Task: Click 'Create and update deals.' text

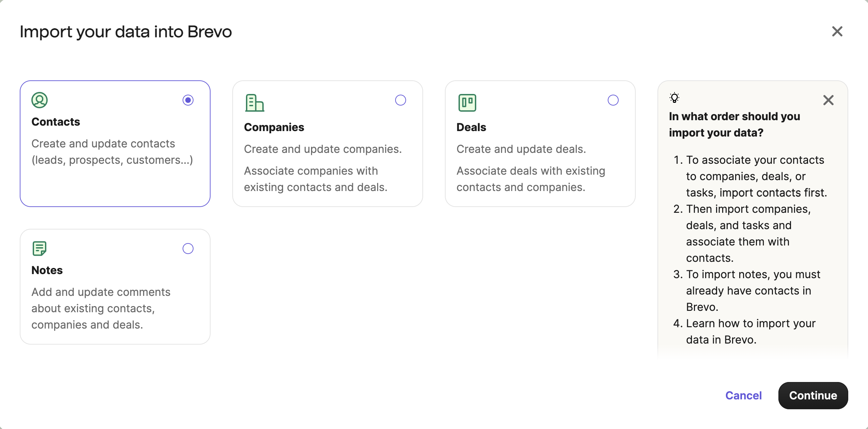Action: [x=521, y=149]
